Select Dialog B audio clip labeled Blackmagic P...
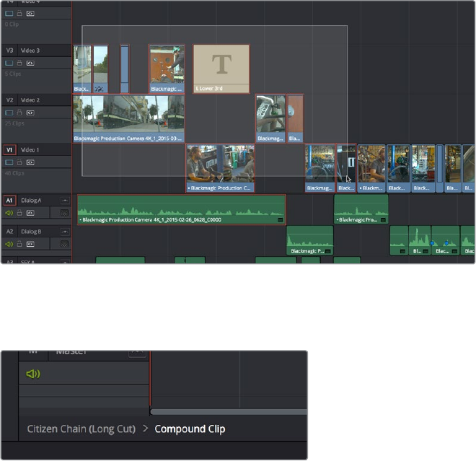This screenshot has height=461, width=476. point(310,240)
